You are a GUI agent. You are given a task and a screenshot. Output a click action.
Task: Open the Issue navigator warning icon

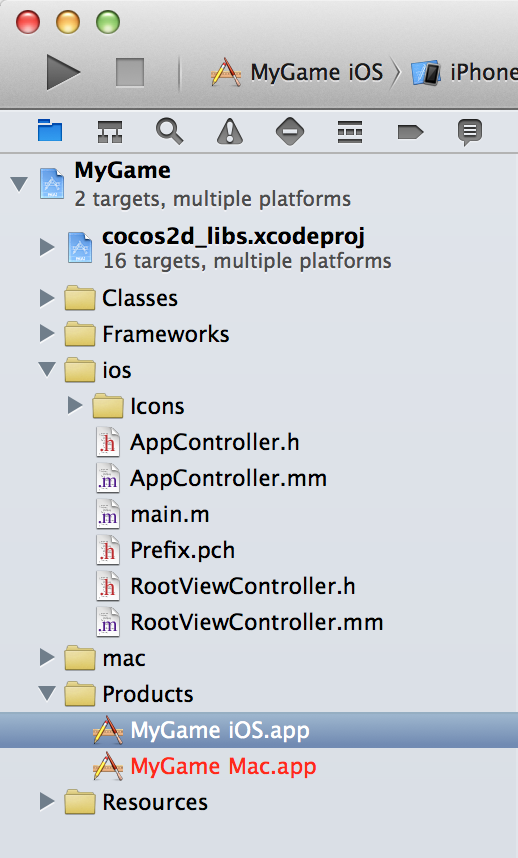230,132
